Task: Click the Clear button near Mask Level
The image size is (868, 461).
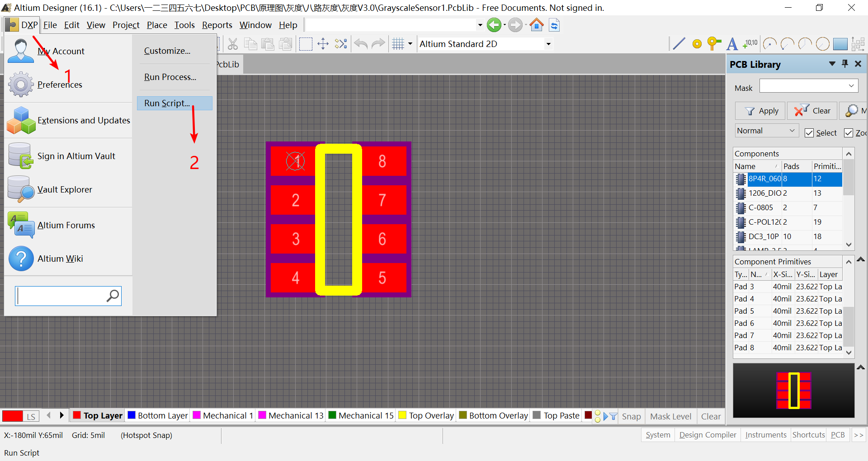Action: click(x=711, y=416)
